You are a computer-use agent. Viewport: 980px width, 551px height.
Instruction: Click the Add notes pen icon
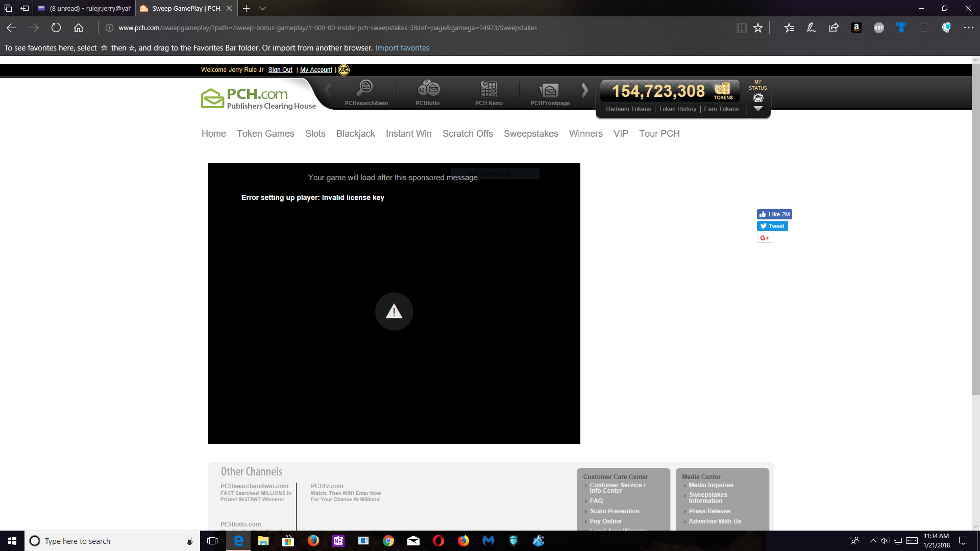coord(812,28)
